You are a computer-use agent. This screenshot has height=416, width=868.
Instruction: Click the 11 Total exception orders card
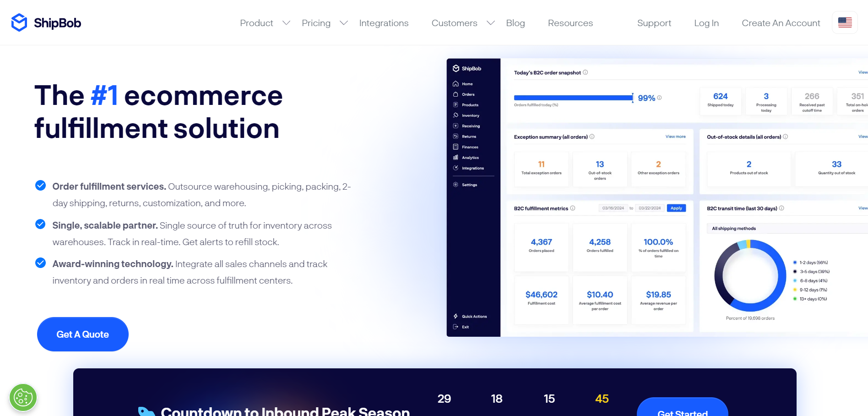point(542,169)
